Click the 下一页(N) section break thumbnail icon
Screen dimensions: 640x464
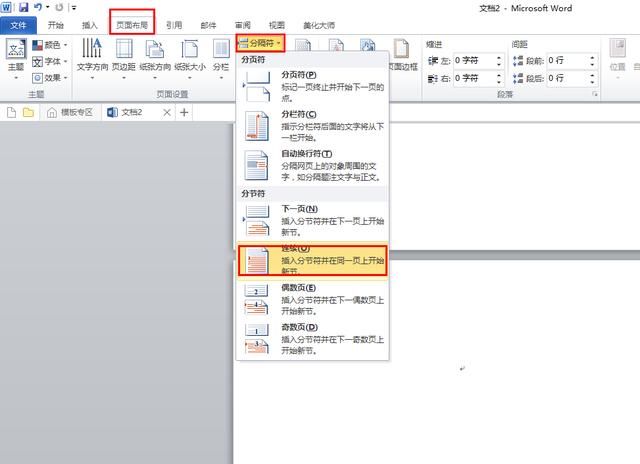point(256,221)
